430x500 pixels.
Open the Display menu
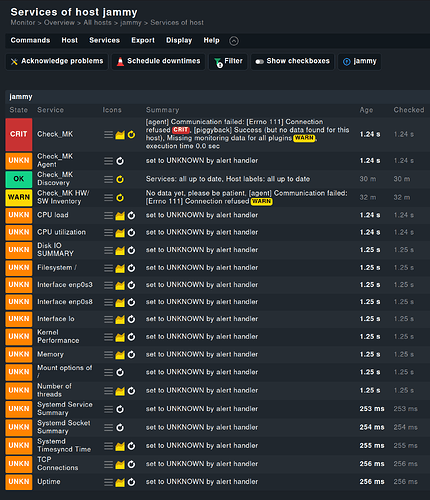[x=179, y=40]
